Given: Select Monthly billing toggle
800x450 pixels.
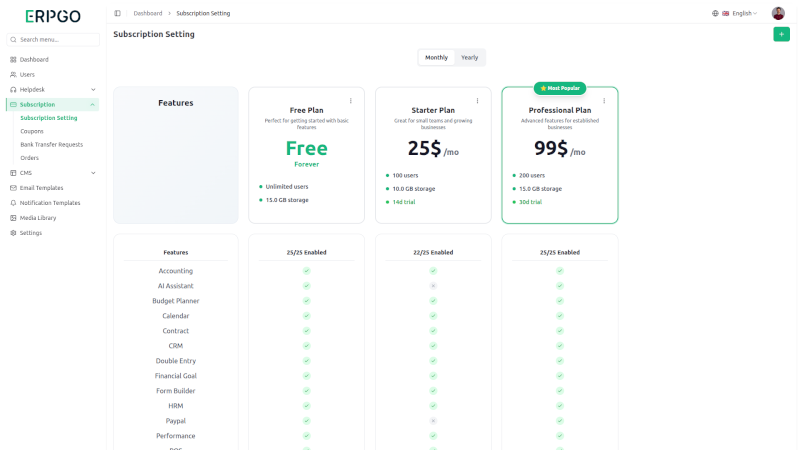Looking at the screenshot, I should (436, 57).
